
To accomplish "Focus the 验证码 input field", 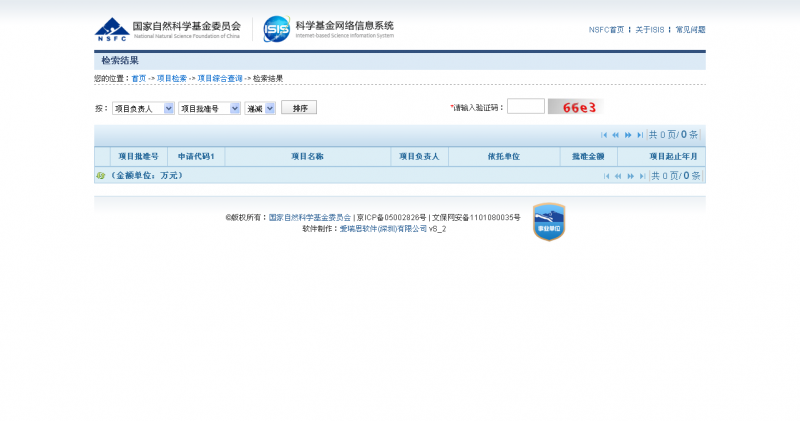I will click(x=526, y=106).
